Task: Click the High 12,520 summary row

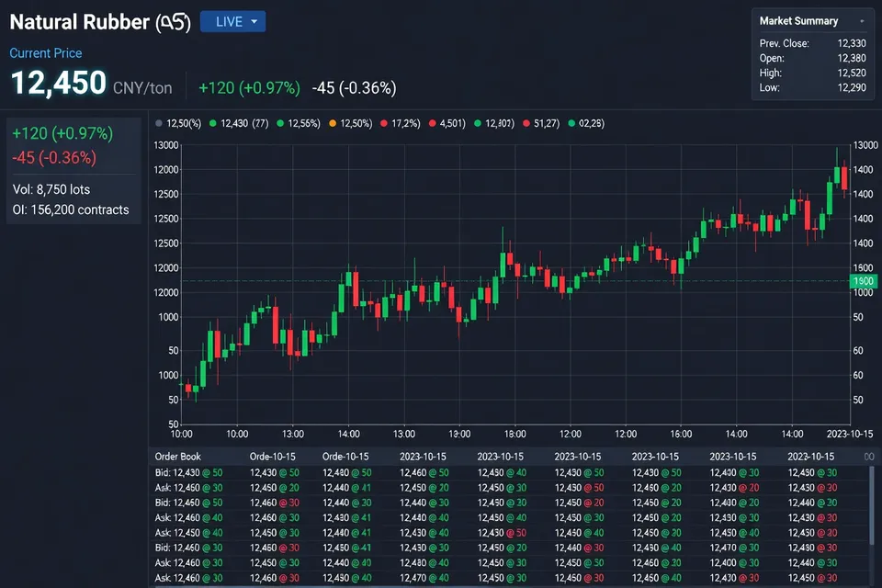Action: click(812, 73)
